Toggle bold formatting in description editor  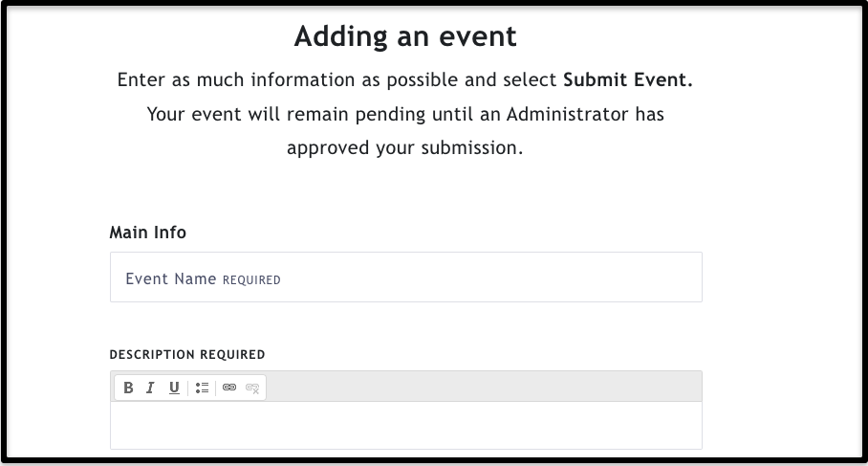point(128,388)
